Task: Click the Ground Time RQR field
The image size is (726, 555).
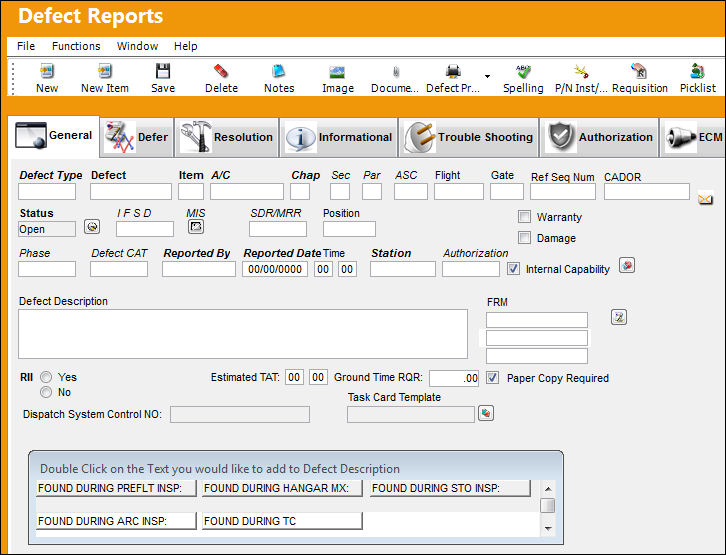Action: coord(454,378)
